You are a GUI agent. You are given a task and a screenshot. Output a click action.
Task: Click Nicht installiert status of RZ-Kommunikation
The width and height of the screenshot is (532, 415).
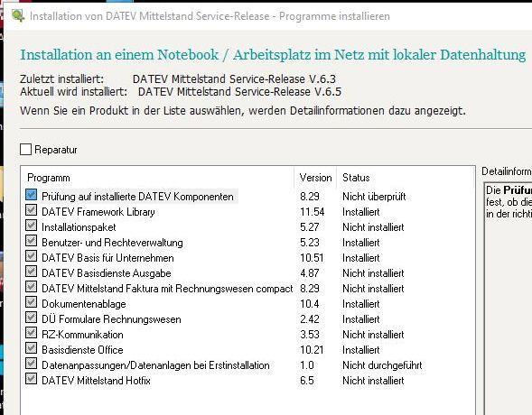click(x=373, y=335)
